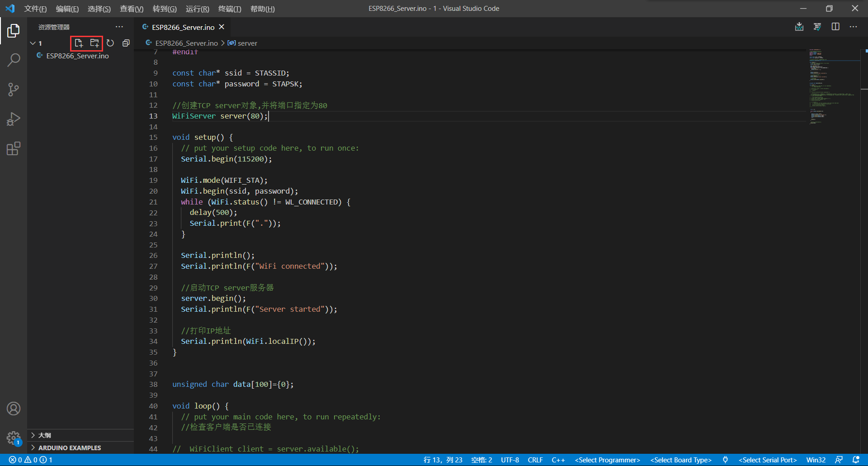This screenshot has width=868, height=466.
Task: Open the Select Board Type dropdown
Action: coord(680,460)
